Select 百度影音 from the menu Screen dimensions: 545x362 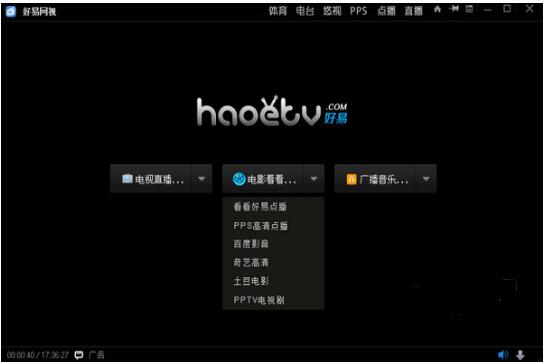(273, 244)
